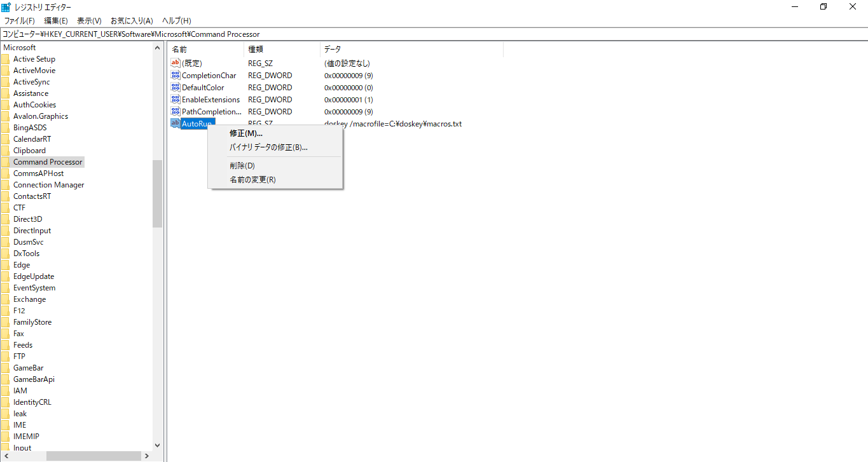Viewport: 868px width, 462px height.
Task: Click the tree pane scroll-down arrow
Action: pyautogui.click(x=158, y=445)
